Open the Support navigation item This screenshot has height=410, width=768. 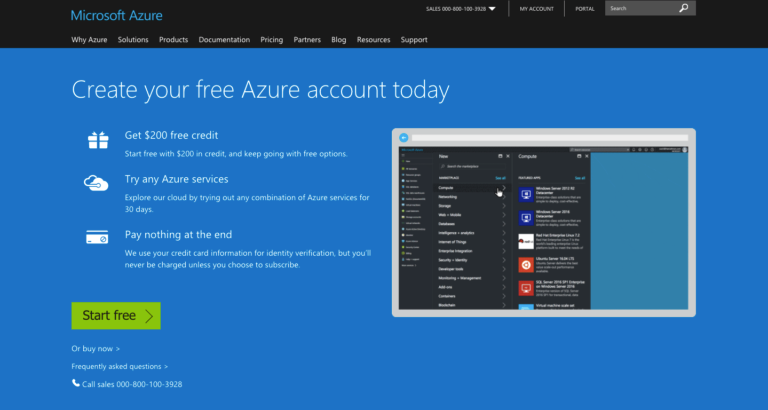click(414, 40)
